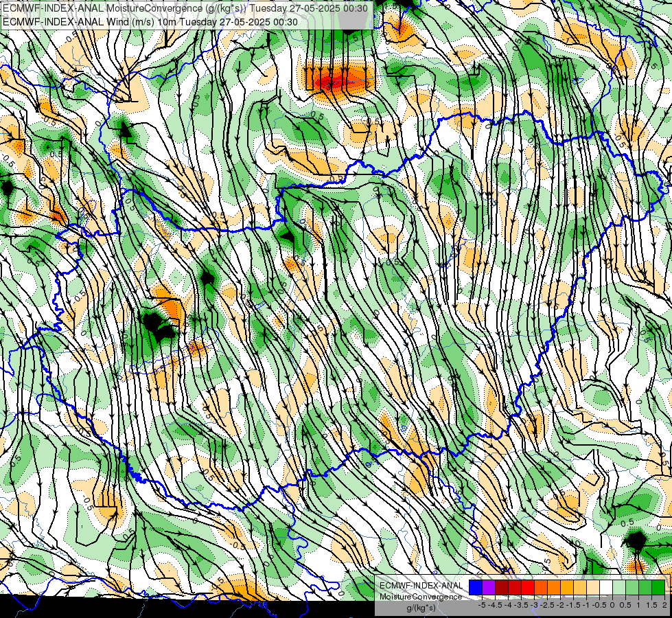
Task: Click the '-5' legend tick label
Action: point(482,605)
